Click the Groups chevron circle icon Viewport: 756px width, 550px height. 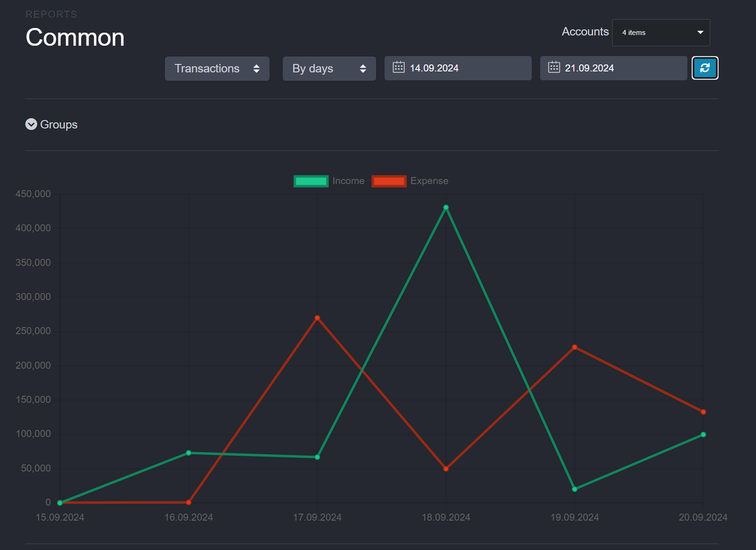click(31, 124)
